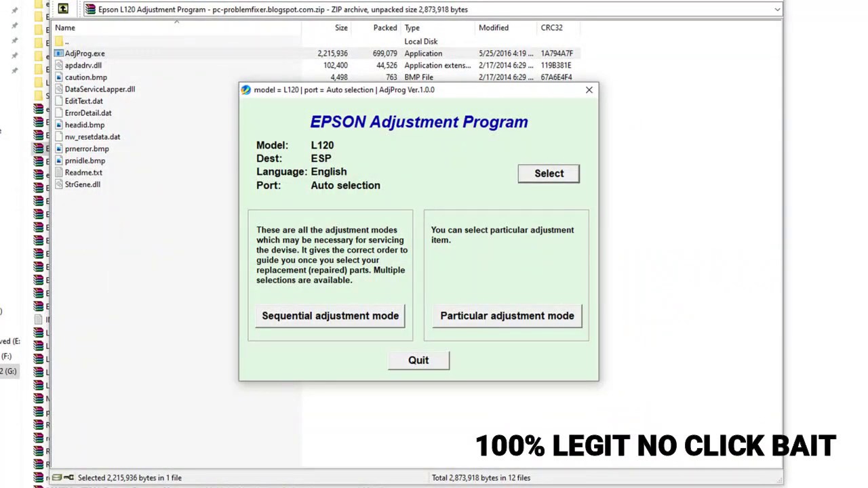Screen dimensions: 868x488
Task: Select the apdadrv.dll file icon
Action: click(x=59, y=65)
